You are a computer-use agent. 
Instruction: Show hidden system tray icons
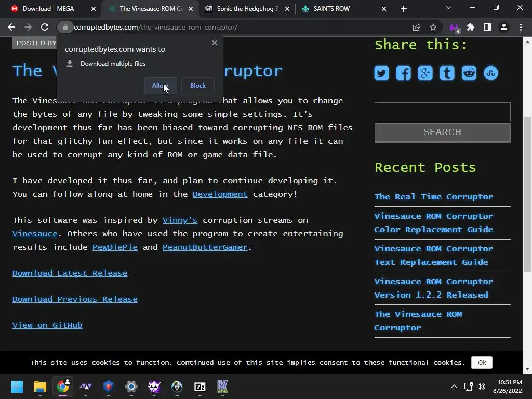click(454, 387)
